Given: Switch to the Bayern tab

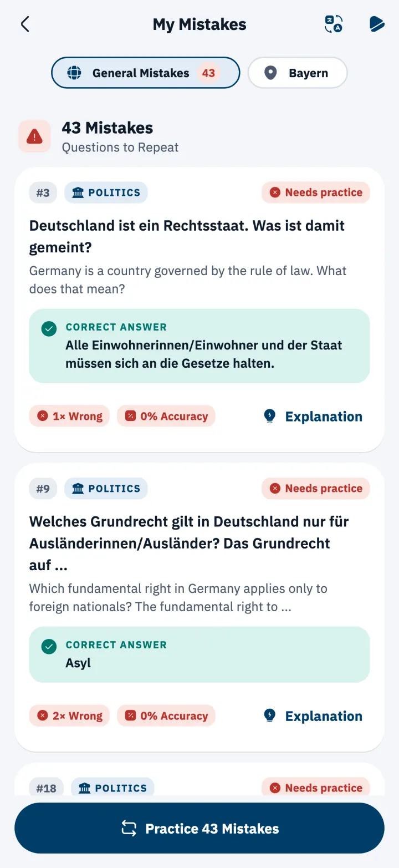Looking at the screenshot, I should 298,73.
